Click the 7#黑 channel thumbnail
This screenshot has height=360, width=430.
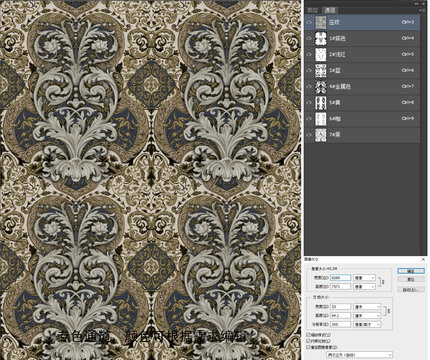click(x=321, y=135)
